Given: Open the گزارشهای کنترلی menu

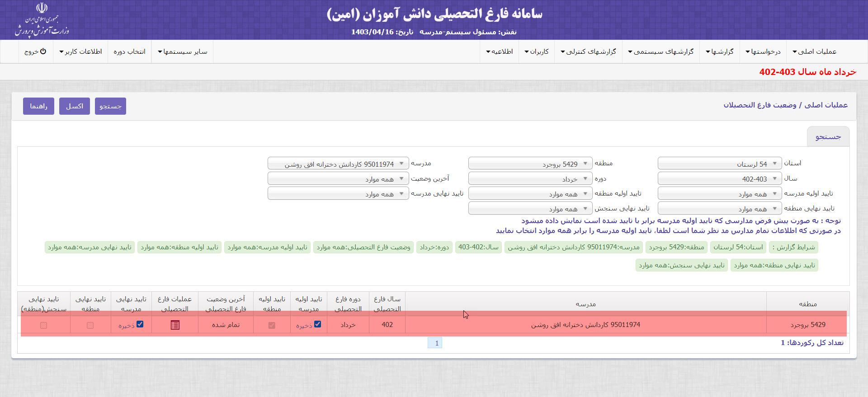Looking at the screenshot, I should [588, 51].
